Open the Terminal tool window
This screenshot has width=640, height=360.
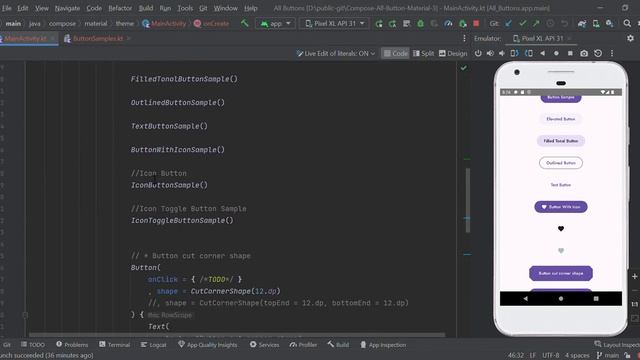point(114,345)
